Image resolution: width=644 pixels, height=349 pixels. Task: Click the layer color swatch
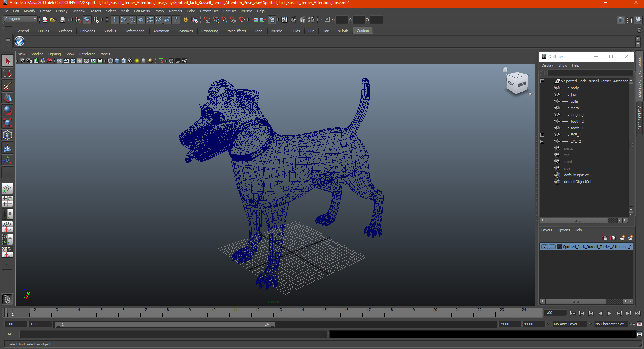(559, 247)
